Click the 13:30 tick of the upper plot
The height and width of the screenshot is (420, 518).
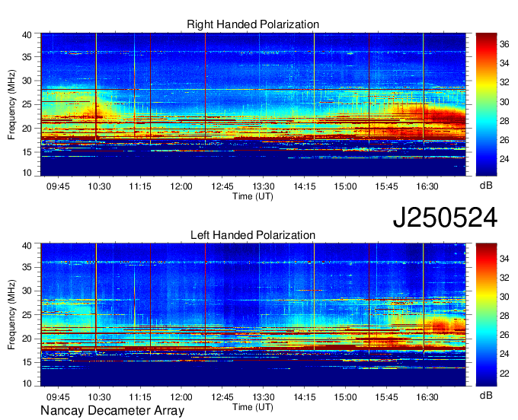tap(264, 186)
